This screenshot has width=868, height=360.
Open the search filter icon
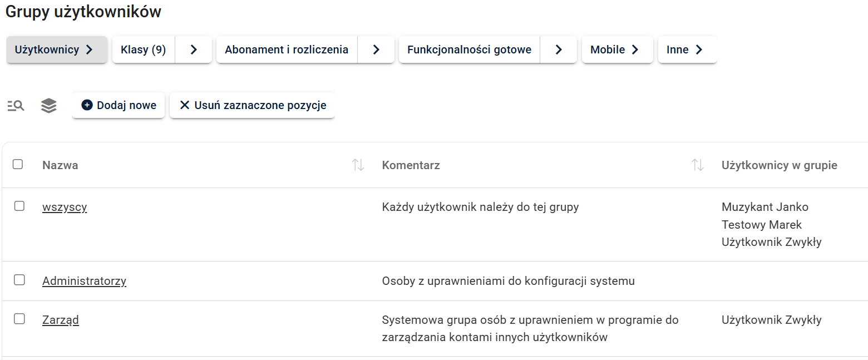coord(16,106)
